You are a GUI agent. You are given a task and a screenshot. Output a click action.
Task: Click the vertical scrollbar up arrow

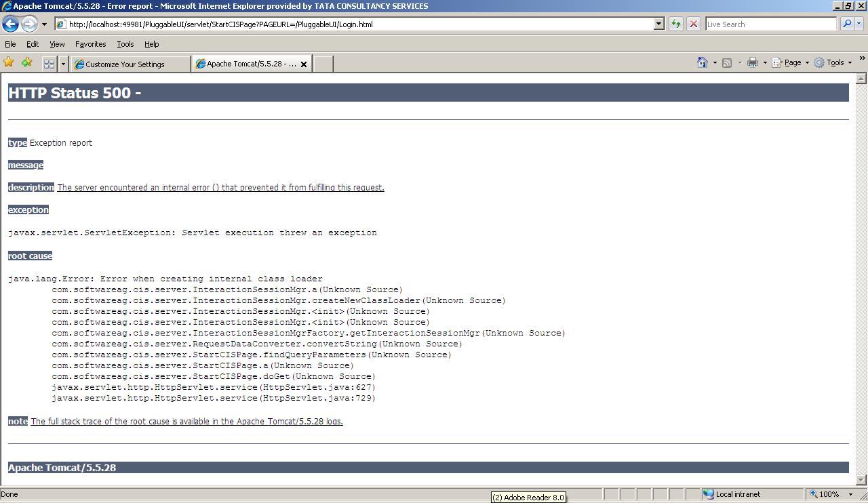tap(862, 79)
